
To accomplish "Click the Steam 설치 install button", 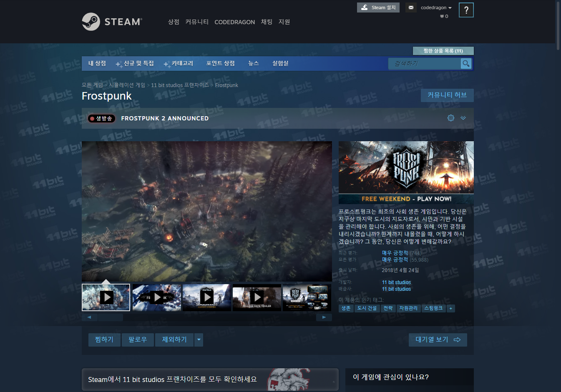I will click(x=378, y=7).
